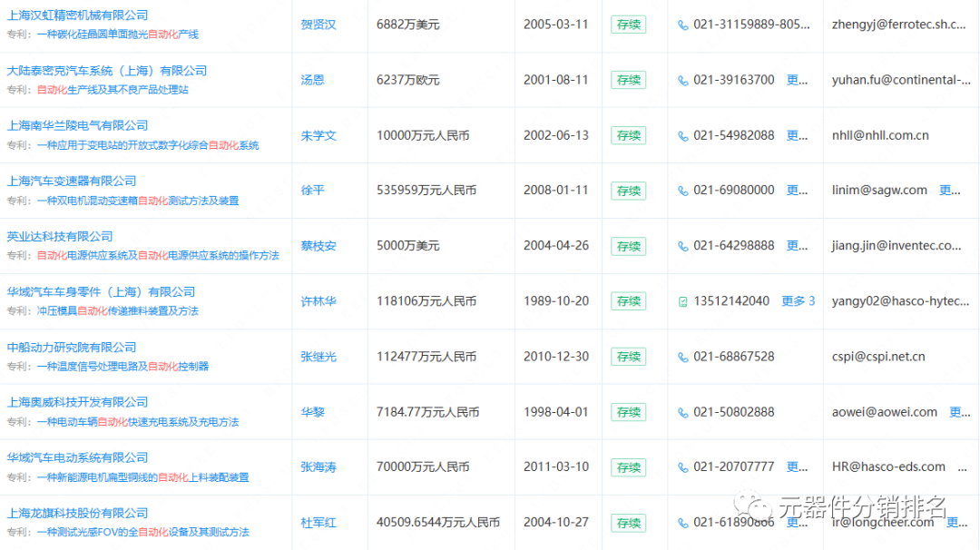Open legal representative 张海涛
The image size is (980, 550).
(318, 467)
